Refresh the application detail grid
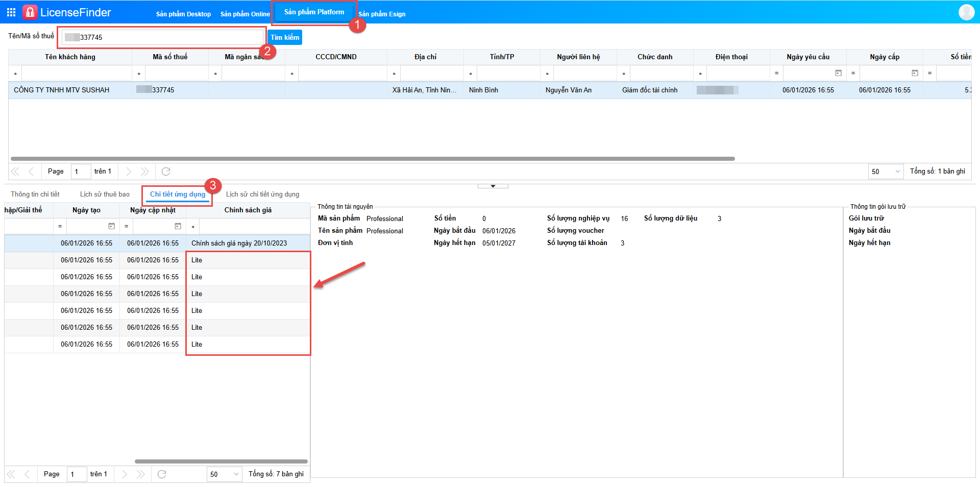 pos(162,474)
